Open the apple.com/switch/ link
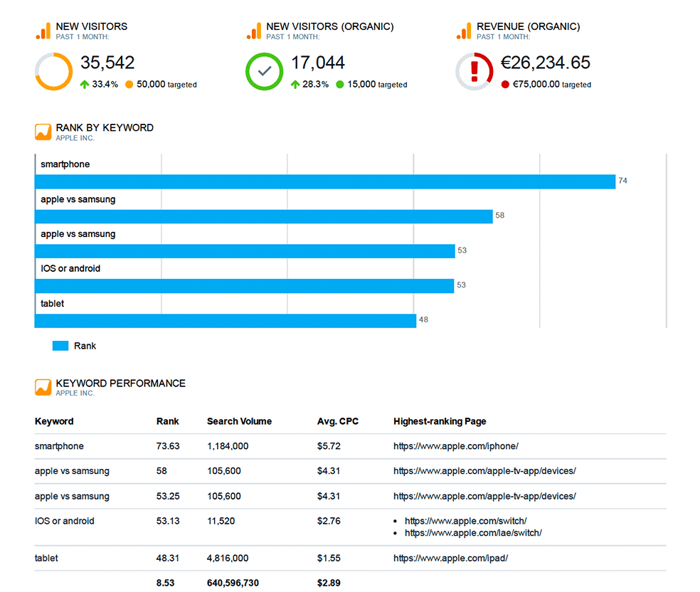This screenshot has width=700, height=592. point(466,521)
